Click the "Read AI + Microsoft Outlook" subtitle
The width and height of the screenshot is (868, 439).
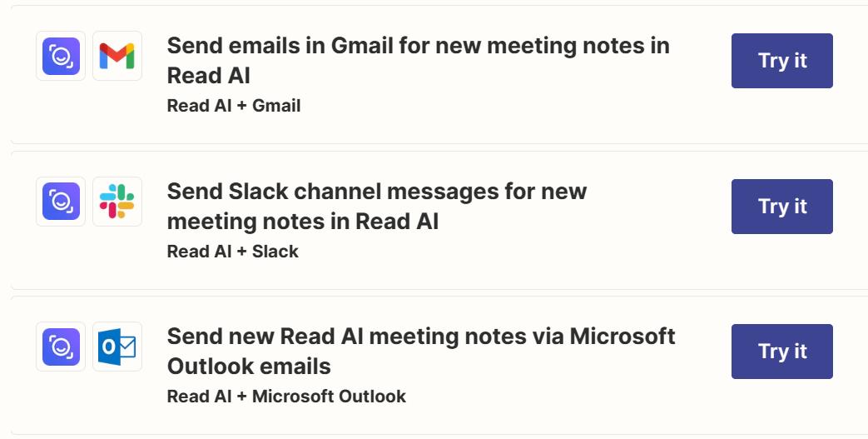point(286,397)
